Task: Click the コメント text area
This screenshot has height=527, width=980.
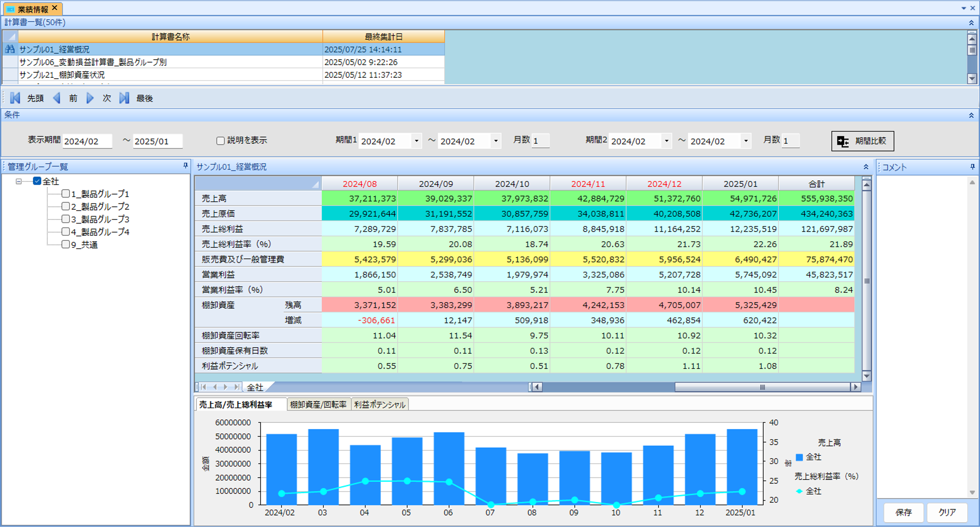Action: pos(923,336)
